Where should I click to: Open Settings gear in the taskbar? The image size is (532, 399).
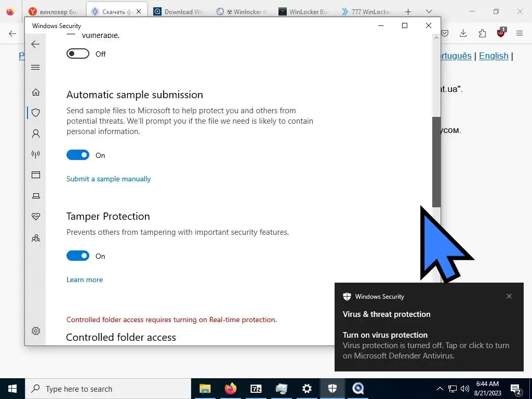(x=307, y=389)
